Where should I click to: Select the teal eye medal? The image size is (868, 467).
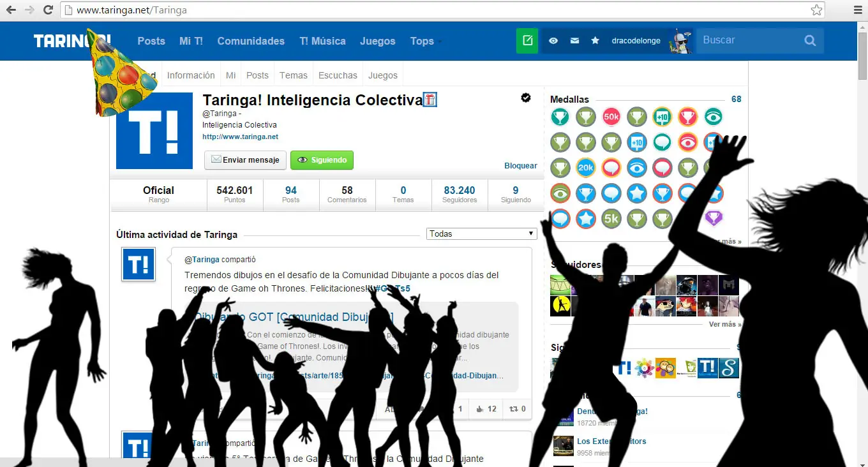tap(714, 117)
